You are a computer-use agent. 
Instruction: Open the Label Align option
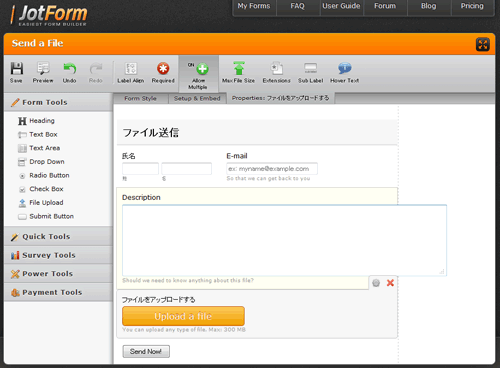tap(131, 72)
